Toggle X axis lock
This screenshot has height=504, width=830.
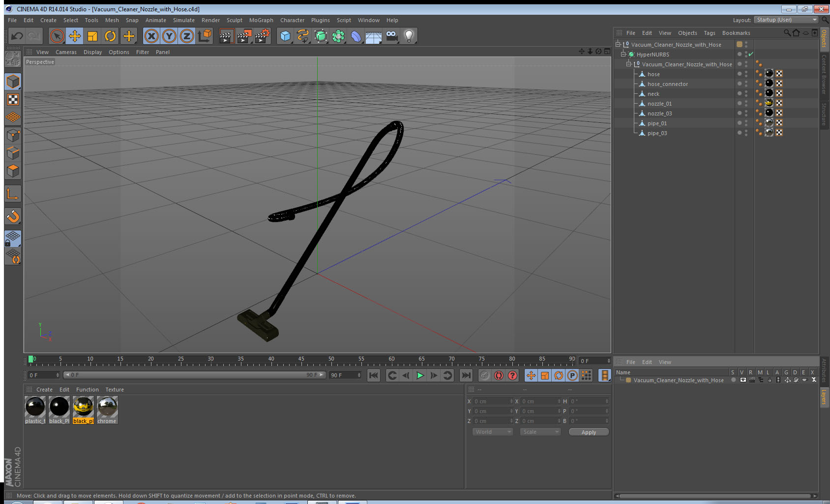pos(151,36)
